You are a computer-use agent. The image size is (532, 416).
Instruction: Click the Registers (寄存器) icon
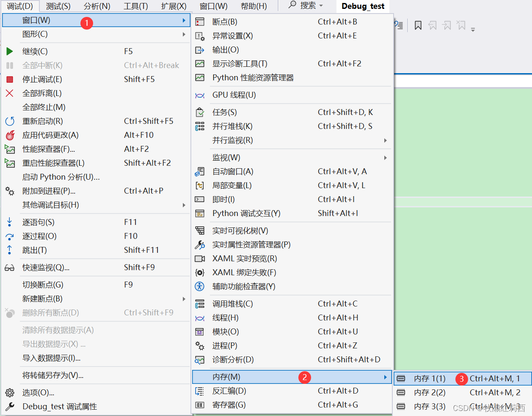pyautogui.click(x=199, y=405)
